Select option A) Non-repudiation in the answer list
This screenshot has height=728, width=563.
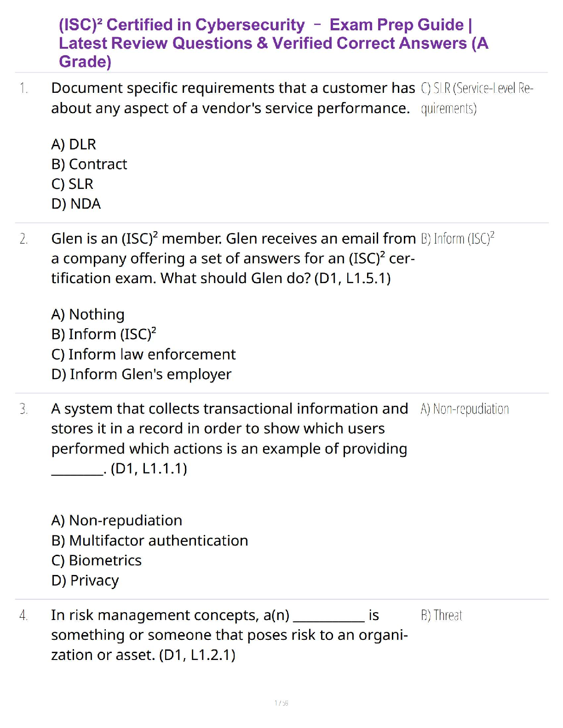click(117, 520)
